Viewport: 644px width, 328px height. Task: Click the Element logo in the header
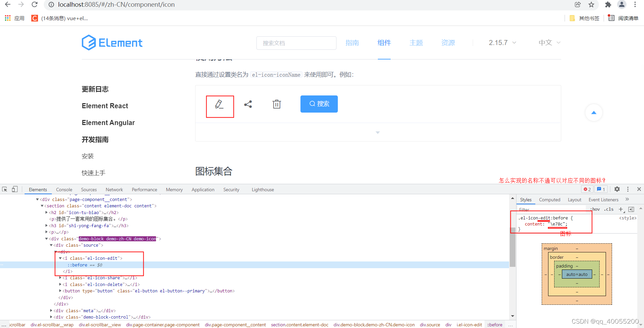[x=112, y=43]
